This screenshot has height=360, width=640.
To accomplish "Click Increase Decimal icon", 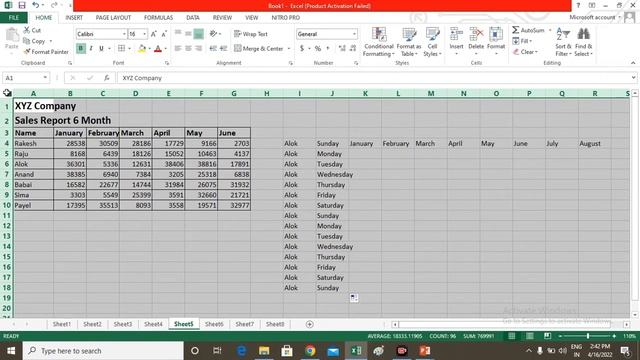I will click(342, 49).
